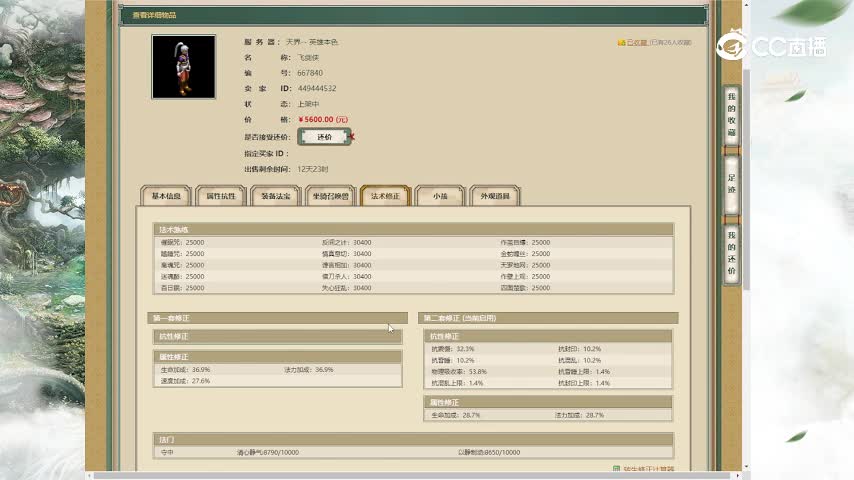Open the 基本信息 tab
This screenshot has height=480, width=854.
[165, 197]
